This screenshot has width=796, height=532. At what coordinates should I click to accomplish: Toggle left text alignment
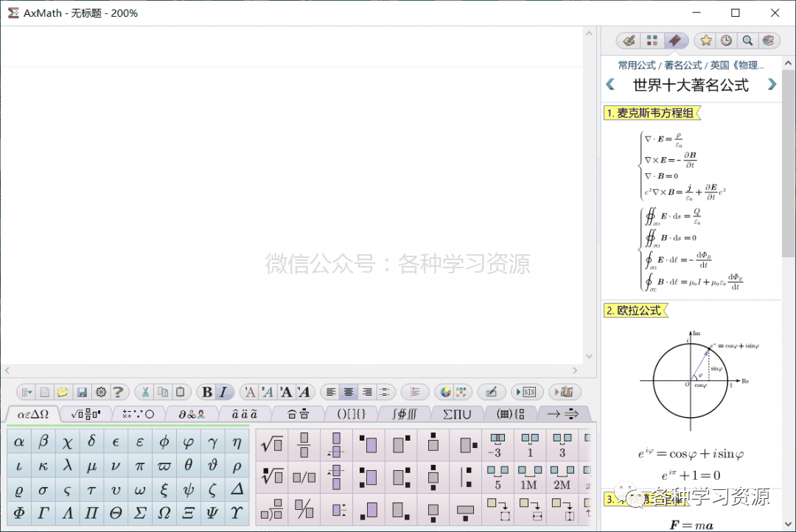point(331,391)
